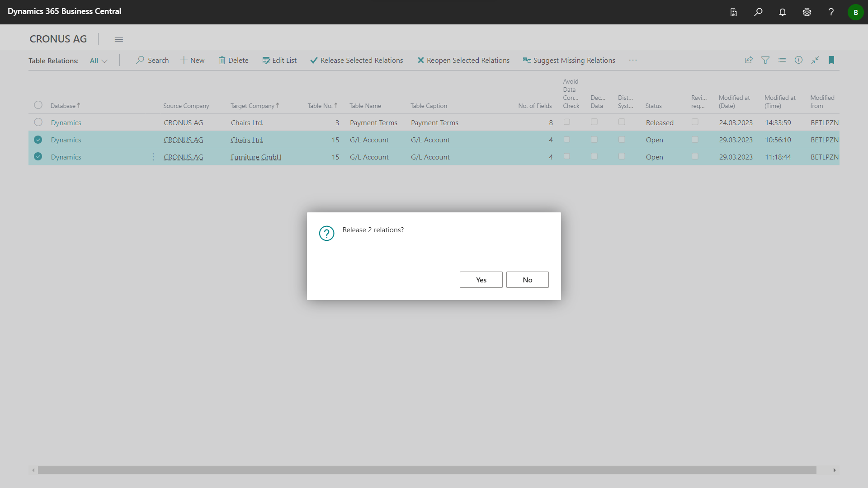
Task: Sort by Table No. column header
Action: (322, 106)
